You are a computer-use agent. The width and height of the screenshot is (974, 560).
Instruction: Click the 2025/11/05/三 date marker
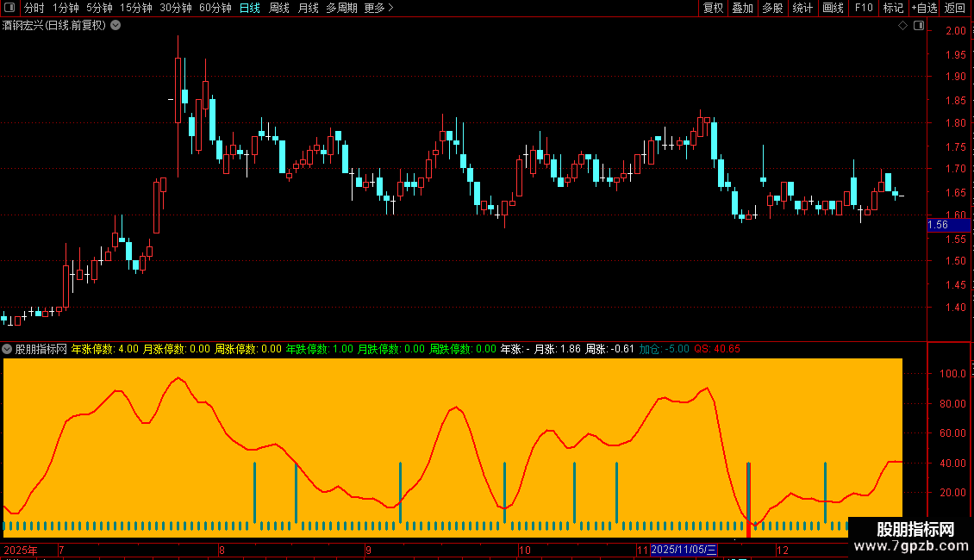[684, 550]
